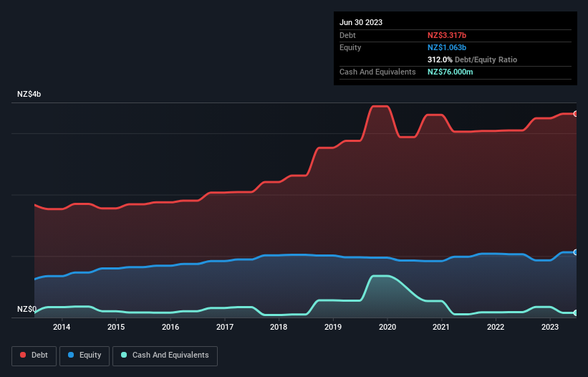
Task: Click the 2022 x-axis label
Action: point(496,327)
